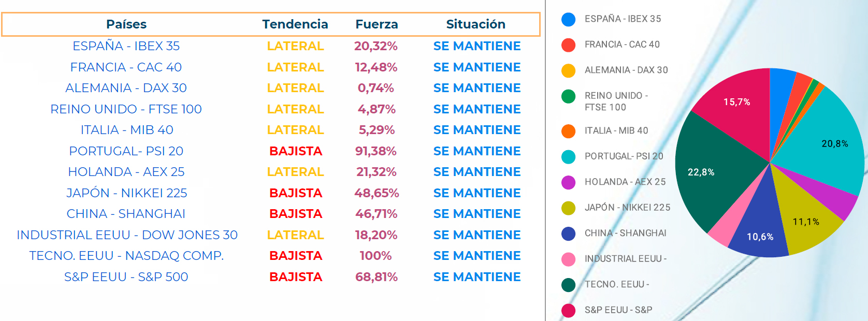Click the Situación column header

[x=475, y=24]
